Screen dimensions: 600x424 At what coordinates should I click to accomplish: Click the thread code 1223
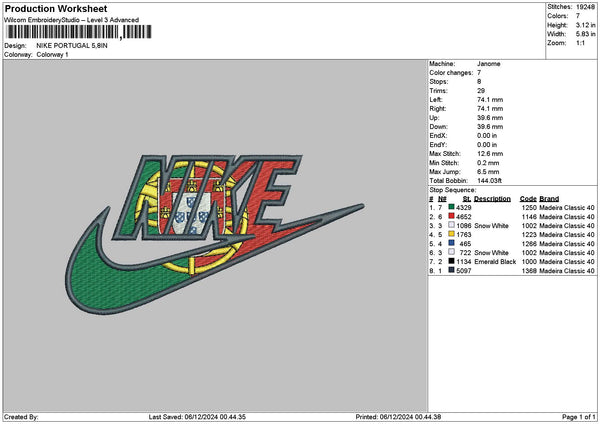pyautogui.click(x=529, y=235)
